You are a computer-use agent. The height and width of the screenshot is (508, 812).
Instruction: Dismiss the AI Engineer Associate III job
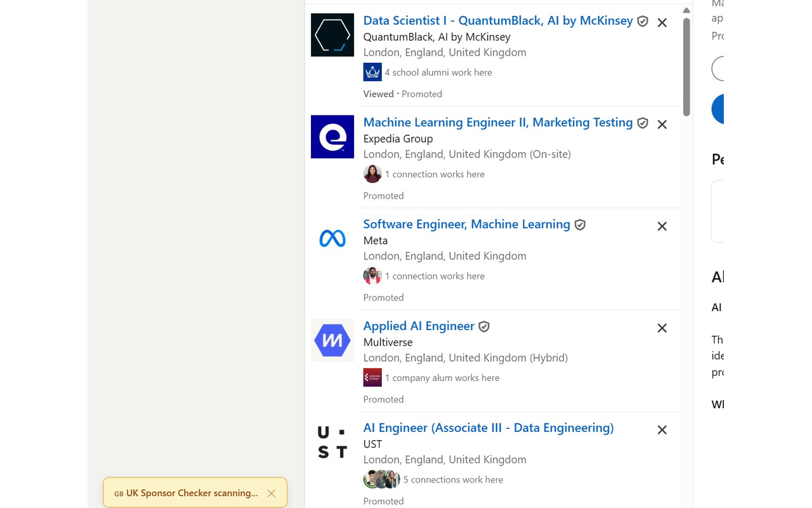pos(662,430)
